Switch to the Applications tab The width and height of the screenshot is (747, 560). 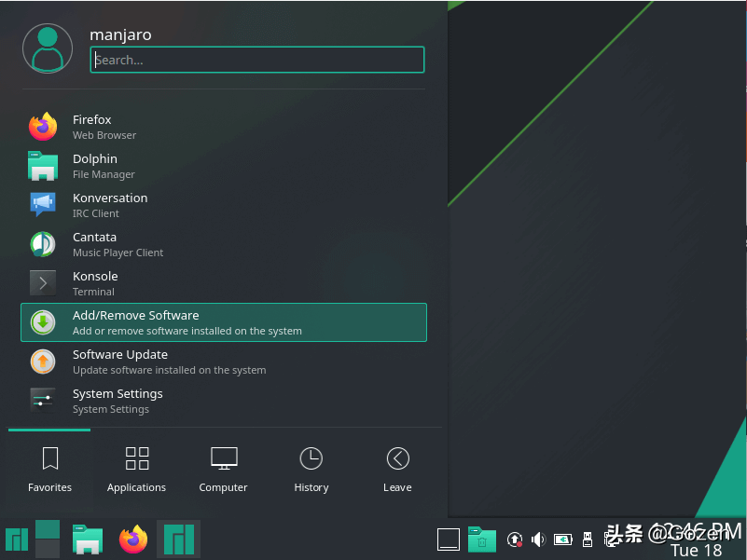(137, 469)
